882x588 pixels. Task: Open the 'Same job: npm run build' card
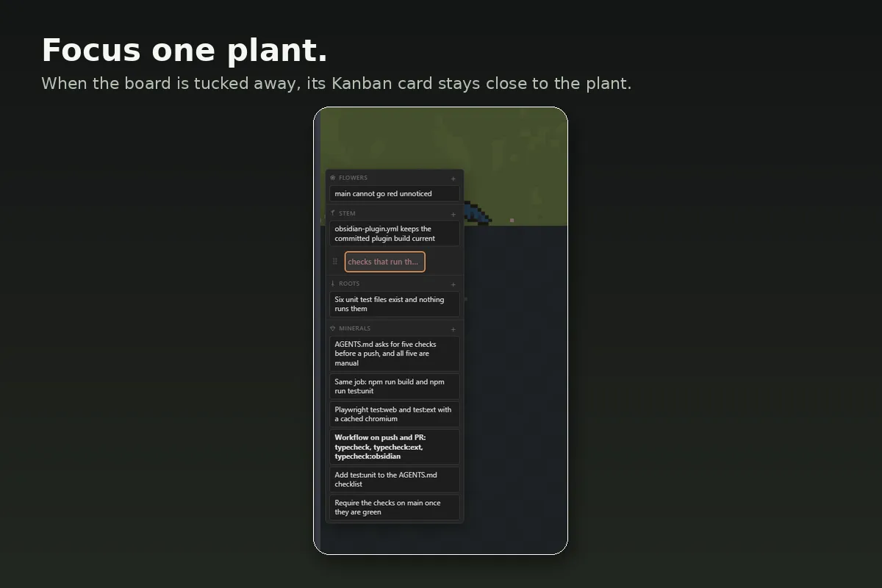[x=395, y=387]
